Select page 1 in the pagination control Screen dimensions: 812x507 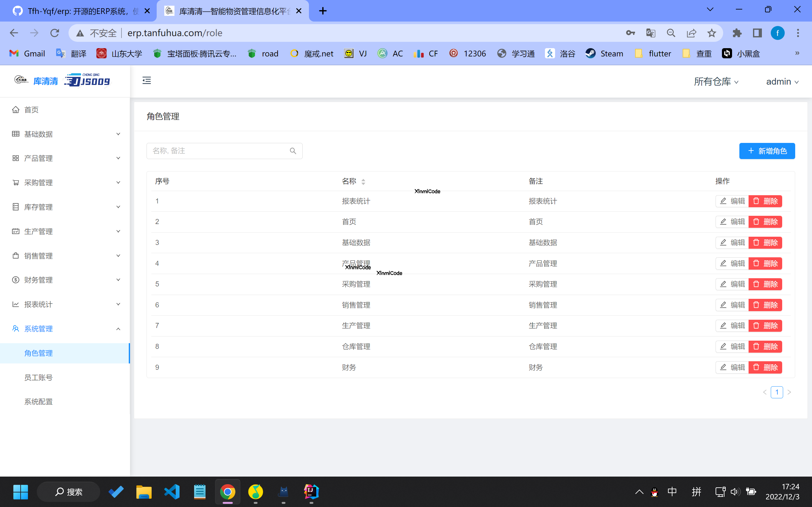[x=777, y=392]
